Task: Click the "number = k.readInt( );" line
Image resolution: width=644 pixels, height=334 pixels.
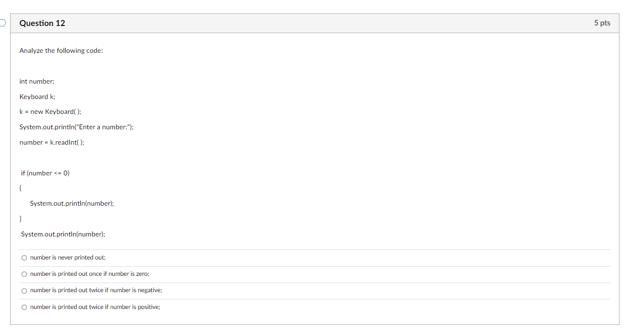Action: tap(51, 142)
